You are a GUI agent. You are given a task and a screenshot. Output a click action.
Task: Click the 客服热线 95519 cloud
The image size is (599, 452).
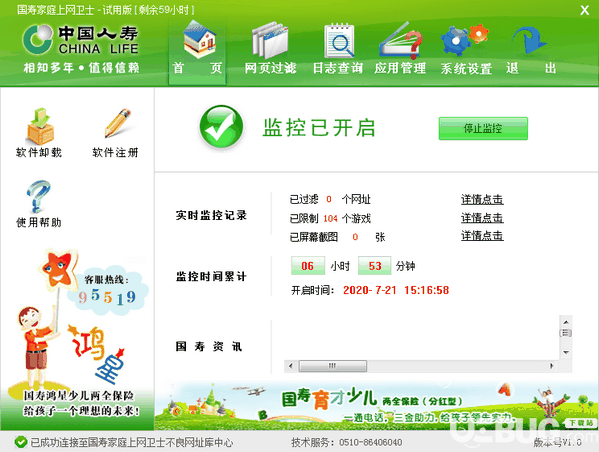click(107, 290)
